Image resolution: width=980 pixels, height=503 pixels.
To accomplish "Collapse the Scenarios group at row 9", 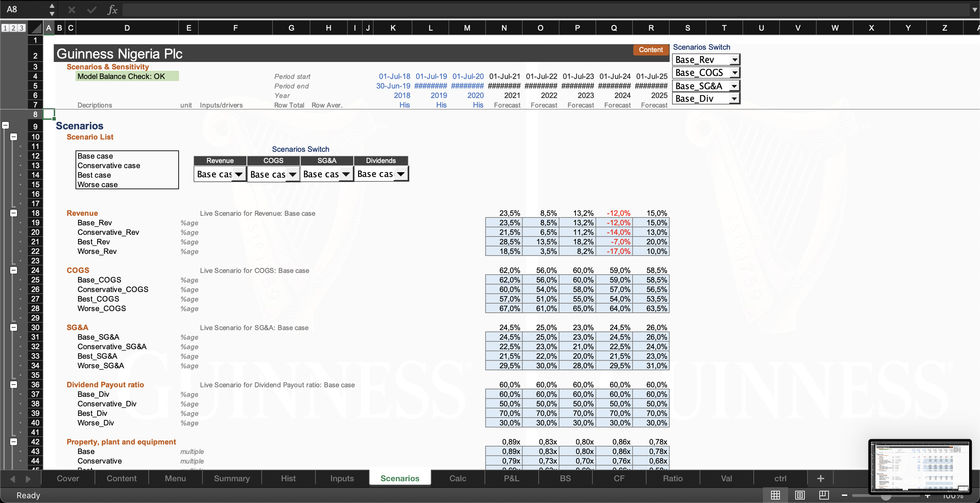I will [x=5, y=125].
